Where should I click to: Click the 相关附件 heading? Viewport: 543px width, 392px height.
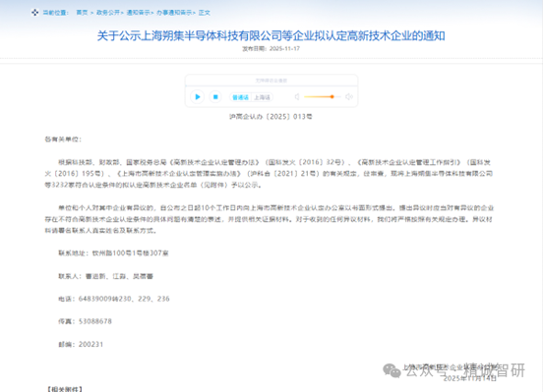tap(64, 389)
